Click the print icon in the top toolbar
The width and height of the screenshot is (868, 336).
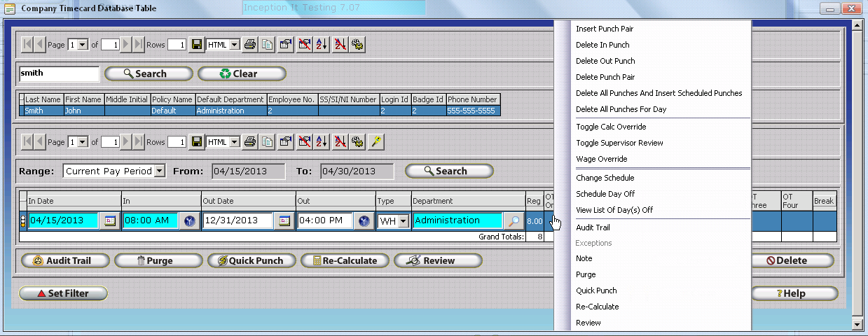[x=249, y=45]
